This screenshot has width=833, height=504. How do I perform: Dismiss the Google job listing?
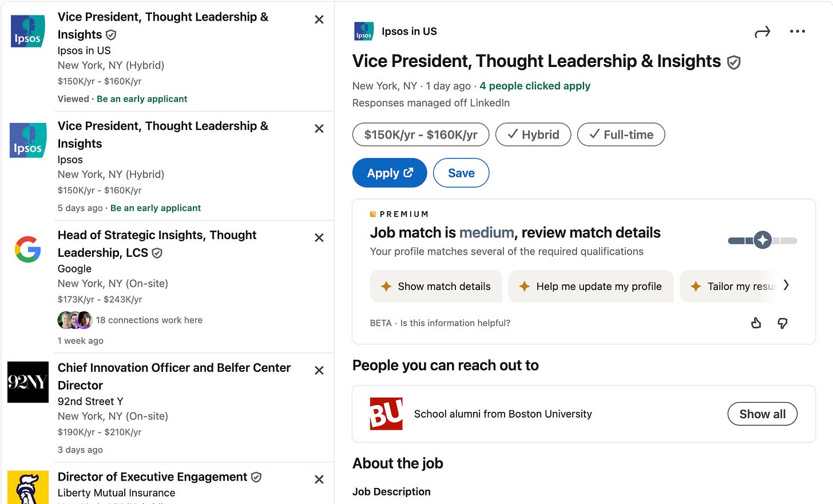[x=319, y=237]
